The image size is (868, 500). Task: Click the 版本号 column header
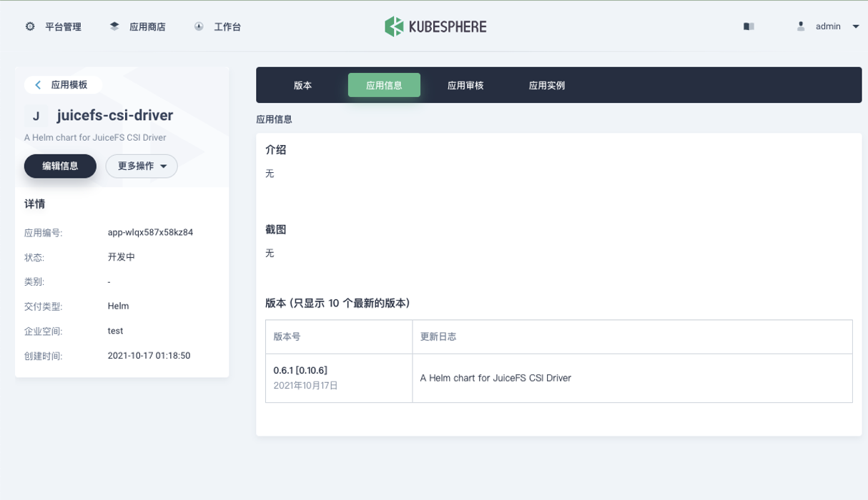287,336
